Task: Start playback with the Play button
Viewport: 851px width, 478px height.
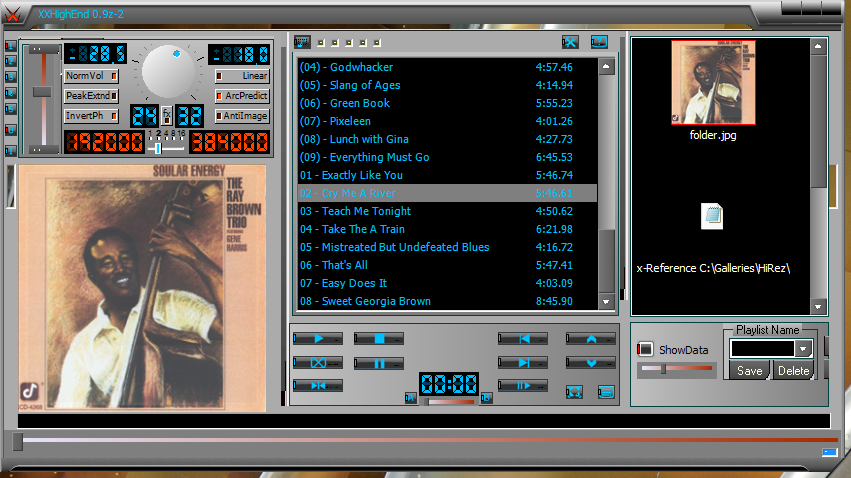Action: coord(318,339)
